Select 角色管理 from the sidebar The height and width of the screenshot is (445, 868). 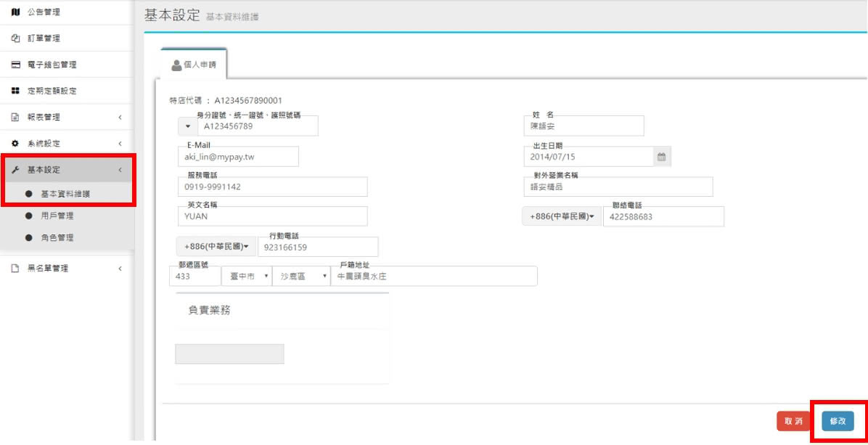click(57, 237)
